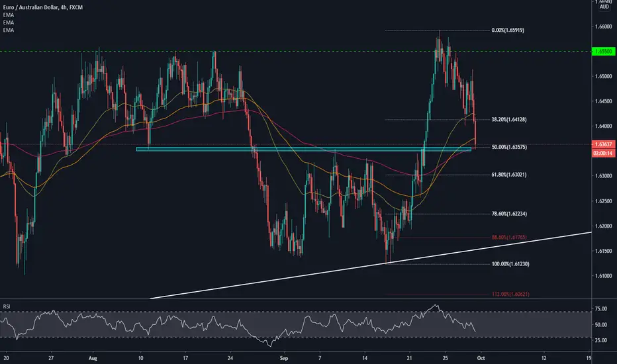617x364 pixels.
Task: Select the 38.20%(1.64128) Fibonacci level label
Action: (x=509, y=119)
